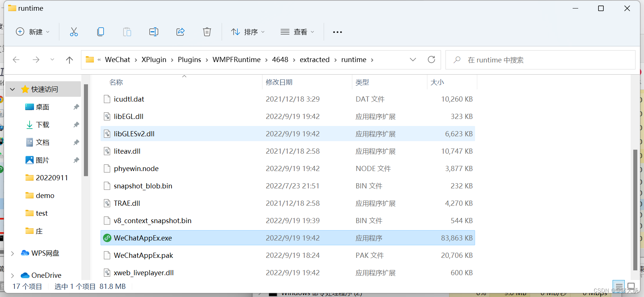The width and height of the screenshot is (644, 297).
Task: Click the Share icon in toolbar
Action: pos(180,32)
